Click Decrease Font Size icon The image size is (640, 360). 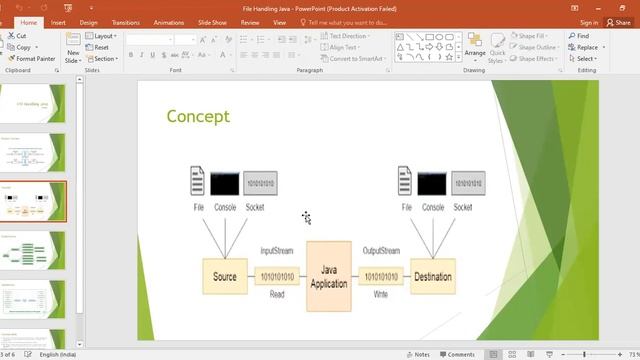[x=214, y=40]
